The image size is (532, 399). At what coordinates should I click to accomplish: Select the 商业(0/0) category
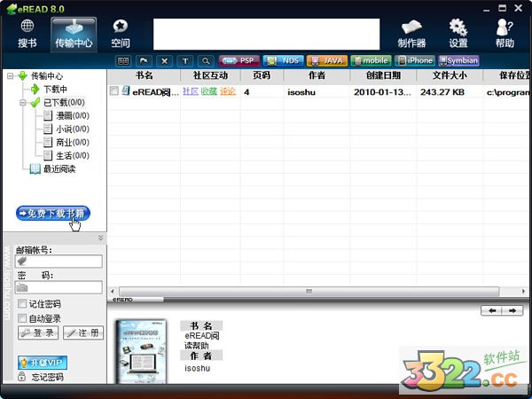(73, 142)
